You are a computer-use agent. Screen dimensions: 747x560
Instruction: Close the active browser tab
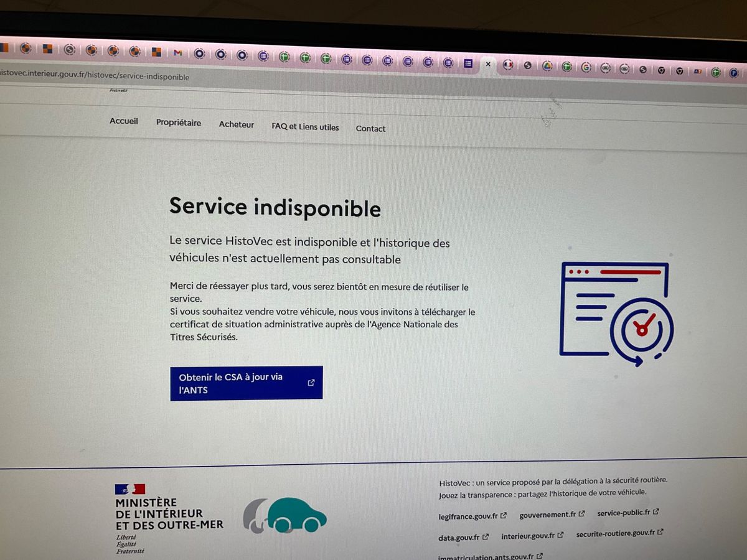(488, 64)
